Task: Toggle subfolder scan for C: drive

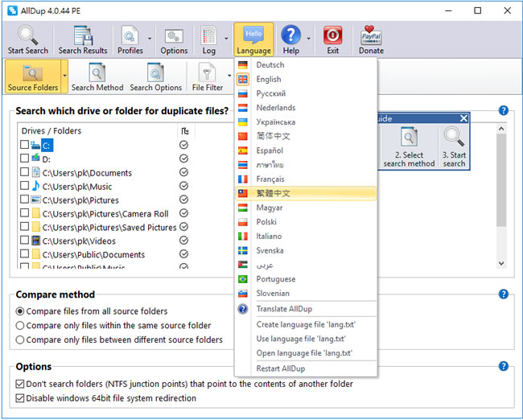Action: (x=183, y=145)
